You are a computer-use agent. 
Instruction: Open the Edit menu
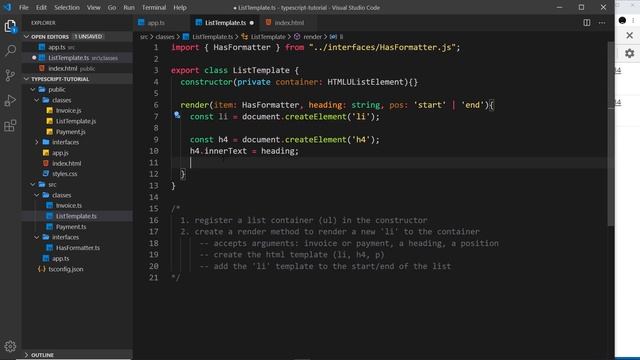tap(41, 7)
